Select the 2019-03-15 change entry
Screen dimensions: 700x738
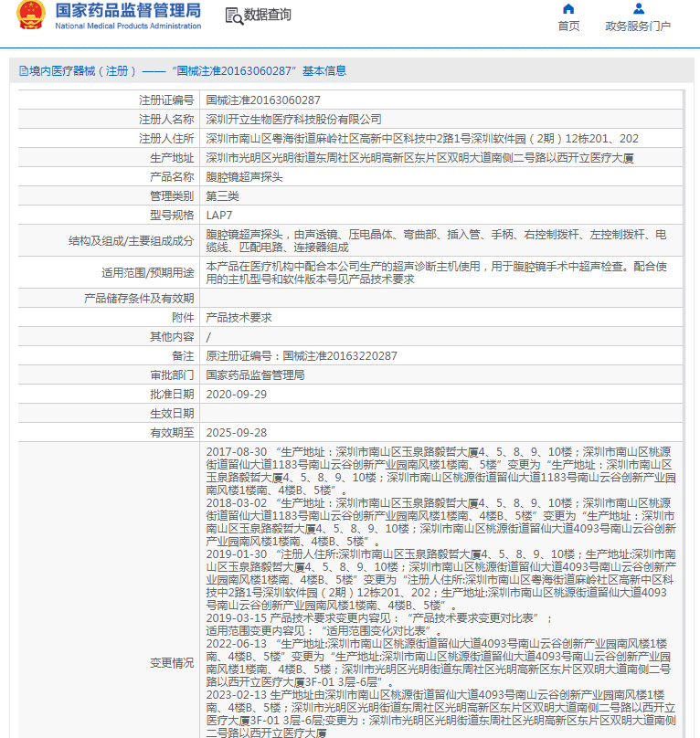point(378,618)
